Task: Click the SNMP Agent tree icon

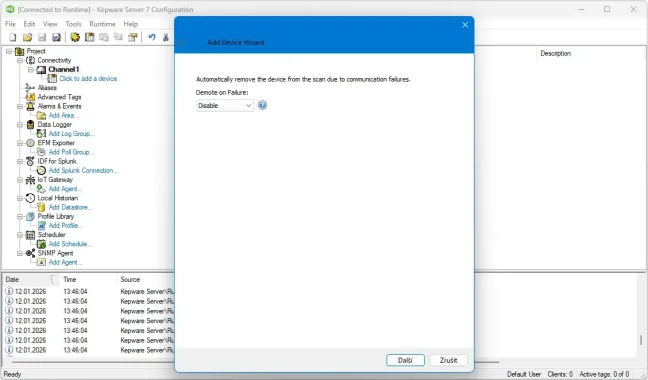Action: pos(30,253)
